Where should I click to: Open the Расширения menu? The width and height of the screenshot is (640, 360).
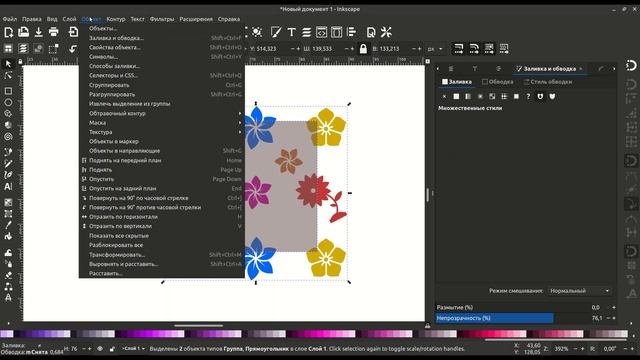pos(196,19)
